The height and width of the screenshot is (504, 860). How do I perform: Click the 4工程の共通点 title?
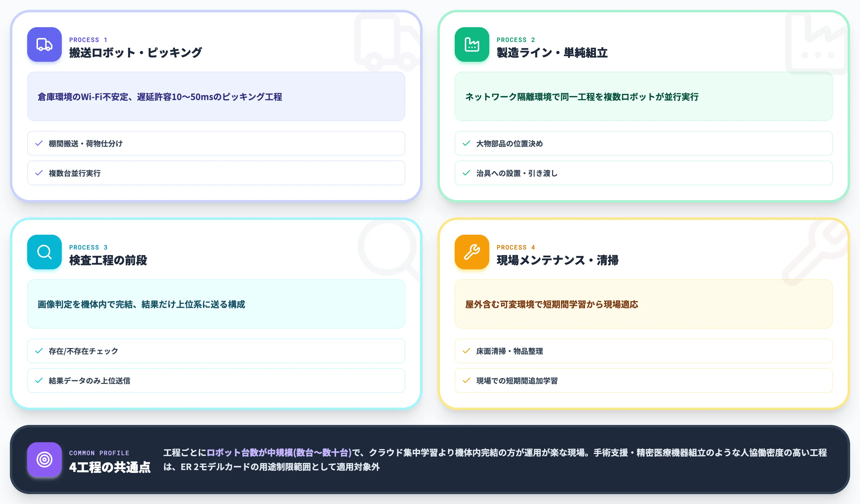pyautogui.click(x=110, y=467)
